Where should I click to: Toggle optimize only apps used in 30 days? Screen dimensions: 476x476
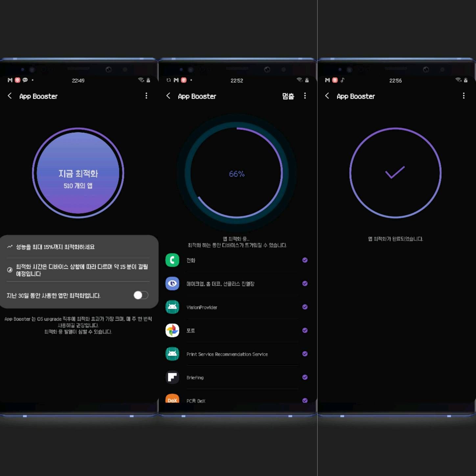(x=141, y=295)
